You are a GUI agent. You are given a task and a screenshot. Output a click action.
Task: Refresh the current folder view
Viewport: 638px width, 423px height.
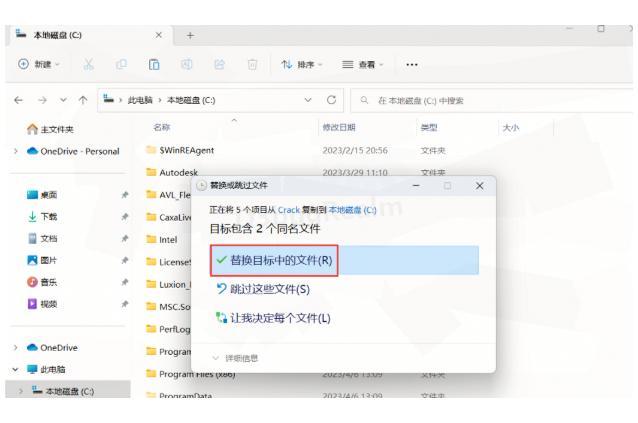332,100
